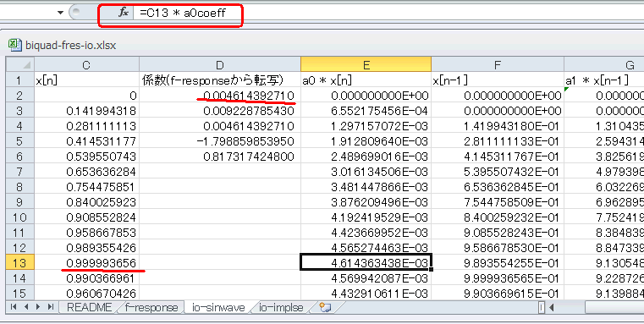The width and height of the screenshot is (644, 324).
Task: Click the next sheet navigation arrow
Action: 38,307
